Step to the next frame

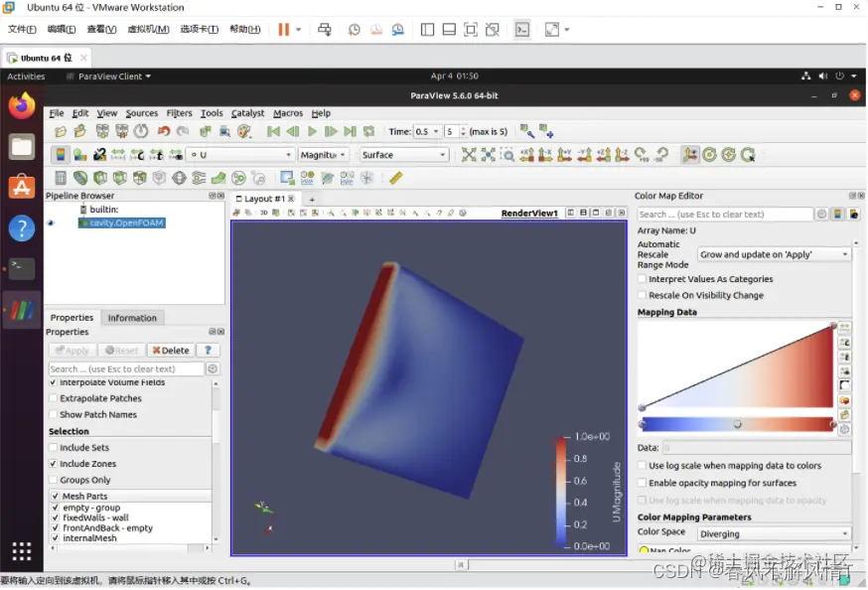pos(331,132)
